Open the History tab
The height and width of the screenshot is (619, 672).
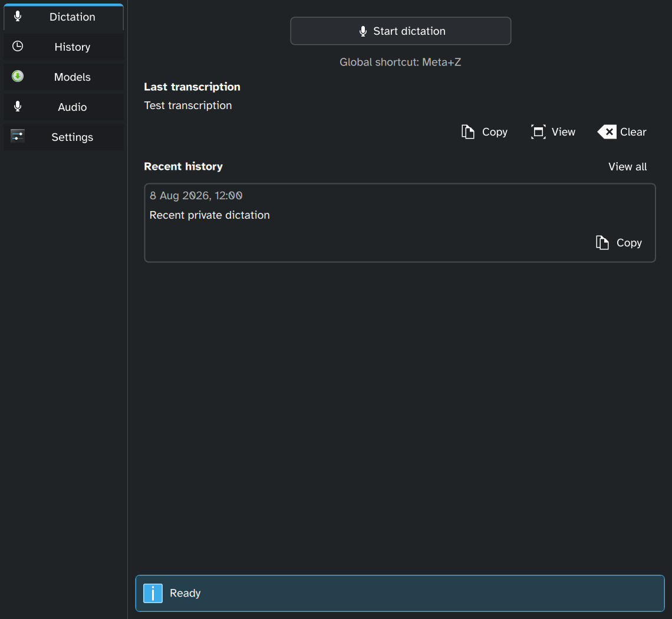[x=64, y=47]
